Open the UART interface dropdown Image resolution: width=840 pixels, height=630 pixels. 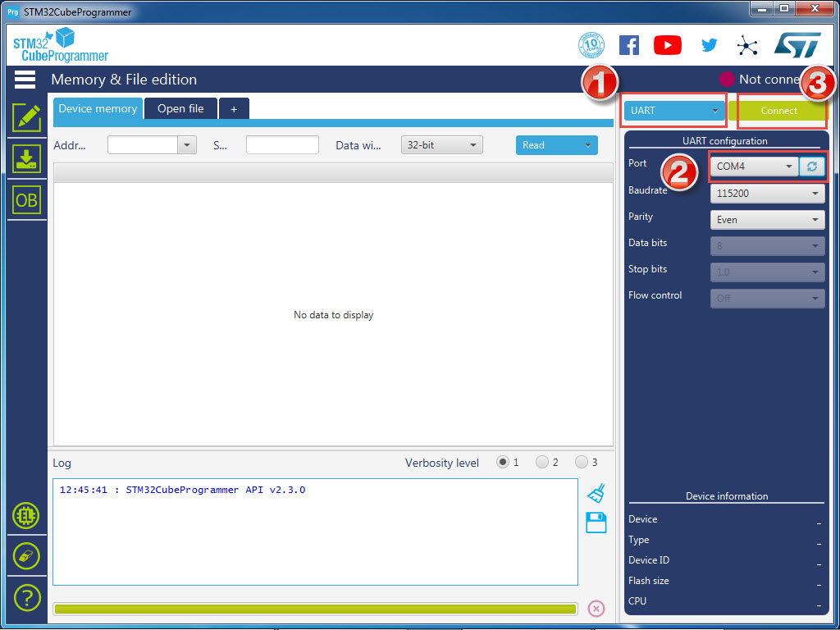pos(674,111)
